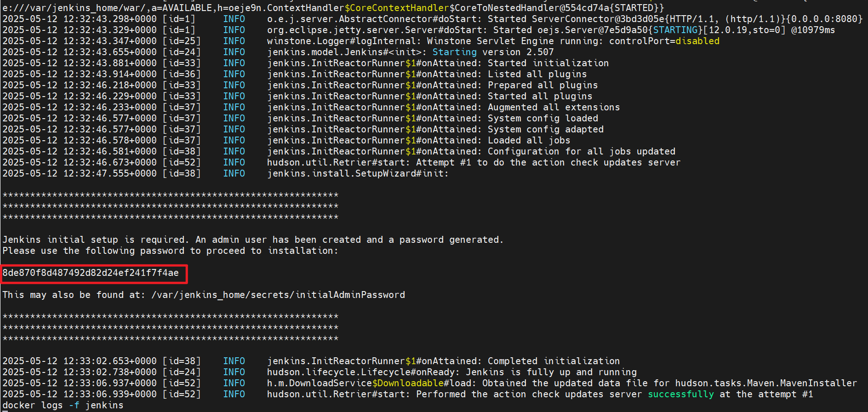Click the 'Prepared all plugins' log entry
Viewport: 868px width, 412px height.
coord(542,86)
